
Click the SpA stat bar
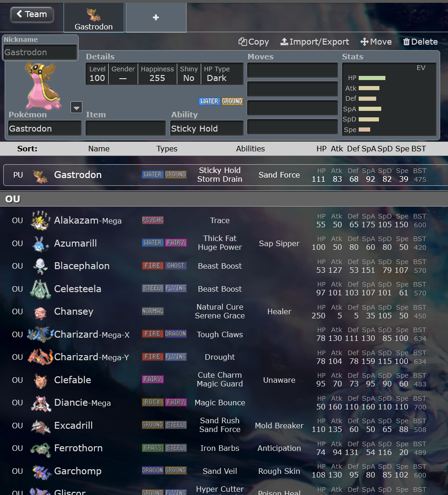point(370,109)
